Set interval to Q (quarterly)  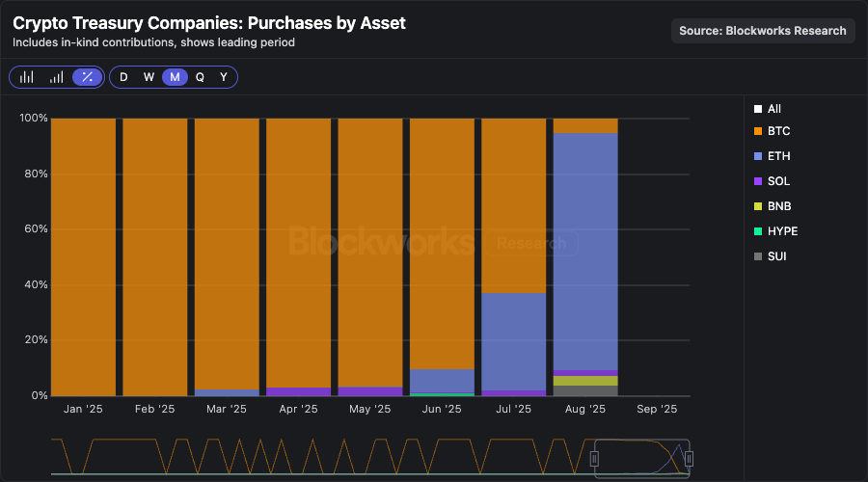200,77
